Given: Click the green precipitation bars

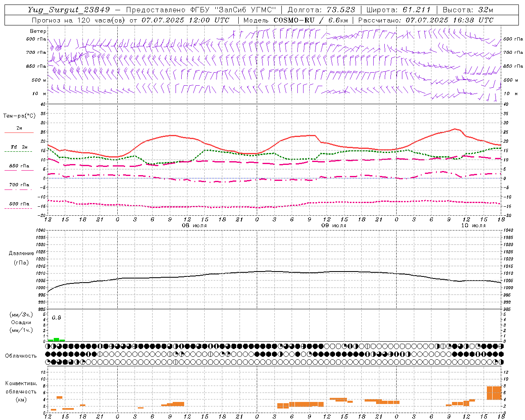Looking at the screenshot, I should tap(56, 340).
